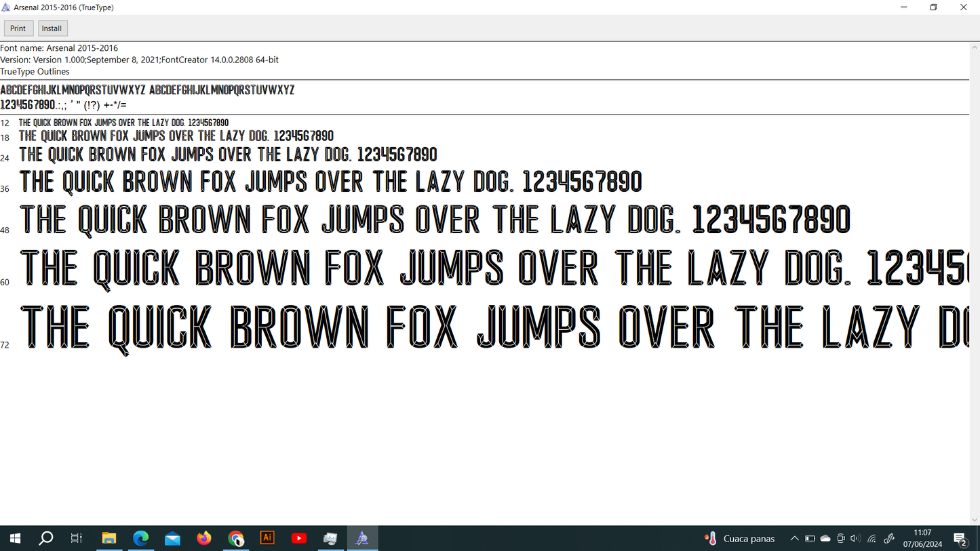The image size is (980, 551).
Task: Open Task View
Action: tap(76, 538)
